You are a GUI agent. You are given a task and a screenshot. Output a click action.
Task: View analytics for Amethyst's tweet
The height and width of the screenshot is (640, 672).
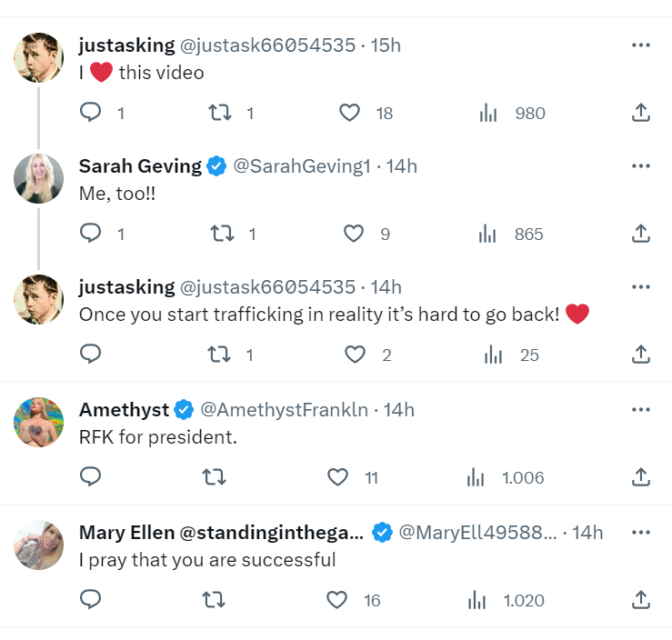476,477
